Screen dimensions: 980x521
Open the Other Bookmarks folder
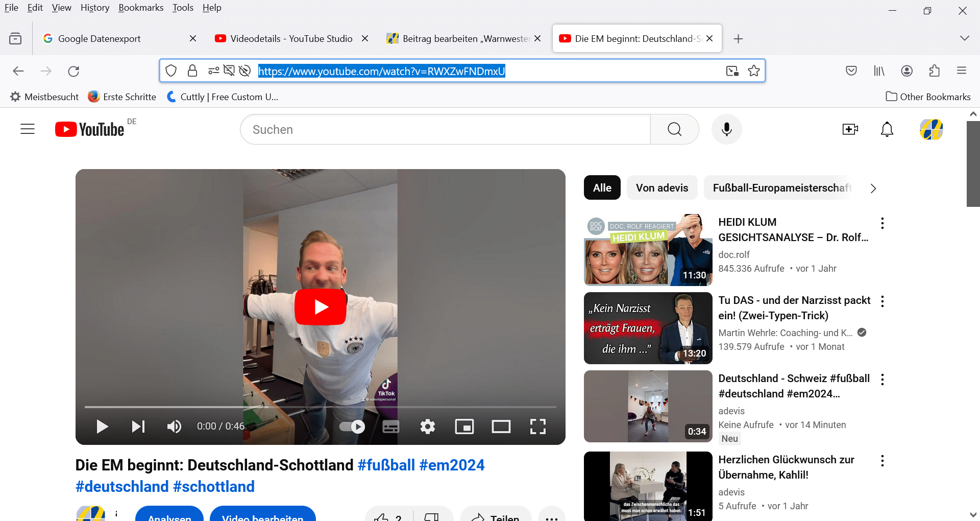point(928,97)
